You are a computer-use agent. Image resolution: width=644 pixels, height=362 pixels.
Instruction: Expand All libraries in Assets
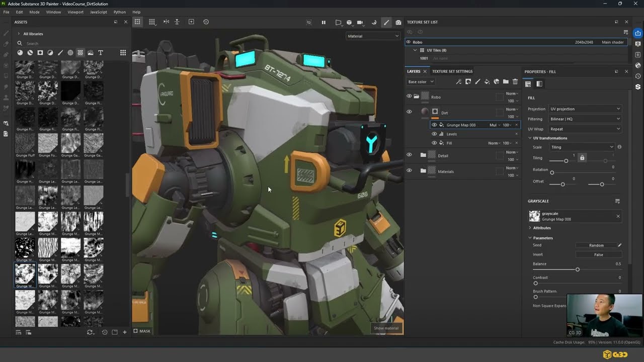point(19,34)
